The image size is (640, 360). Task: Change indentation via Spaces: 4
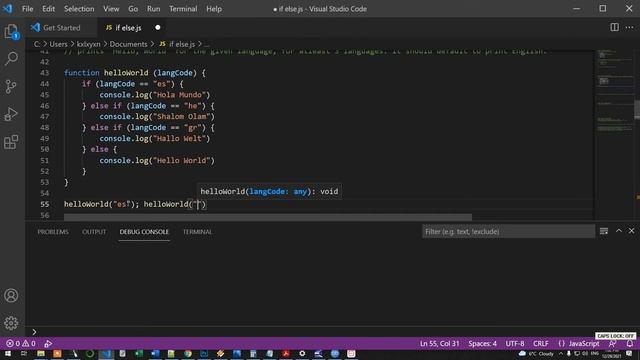click(482, 344)
